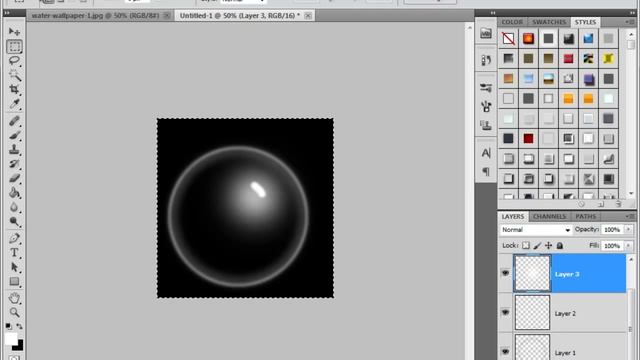
Task: Select the Rectangular Marquee tool
Action: (14, 47)
